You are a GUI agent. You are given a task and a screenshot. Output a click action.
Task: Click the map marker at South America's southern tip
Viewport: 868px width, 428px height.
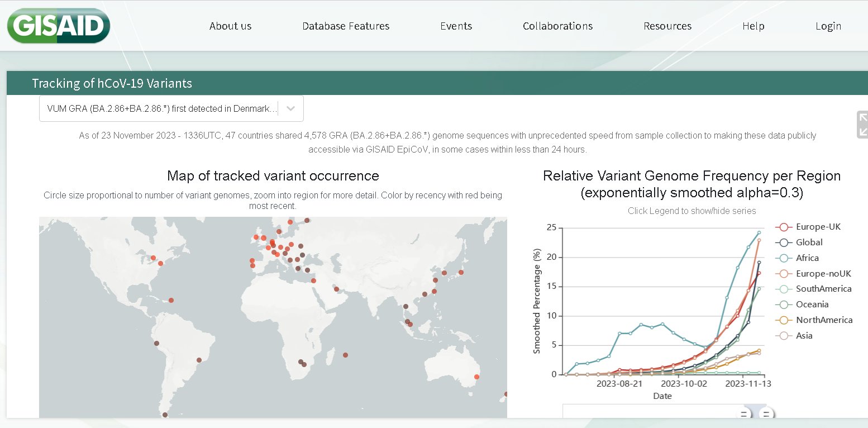pyautogui.click(x=164, y=415)
